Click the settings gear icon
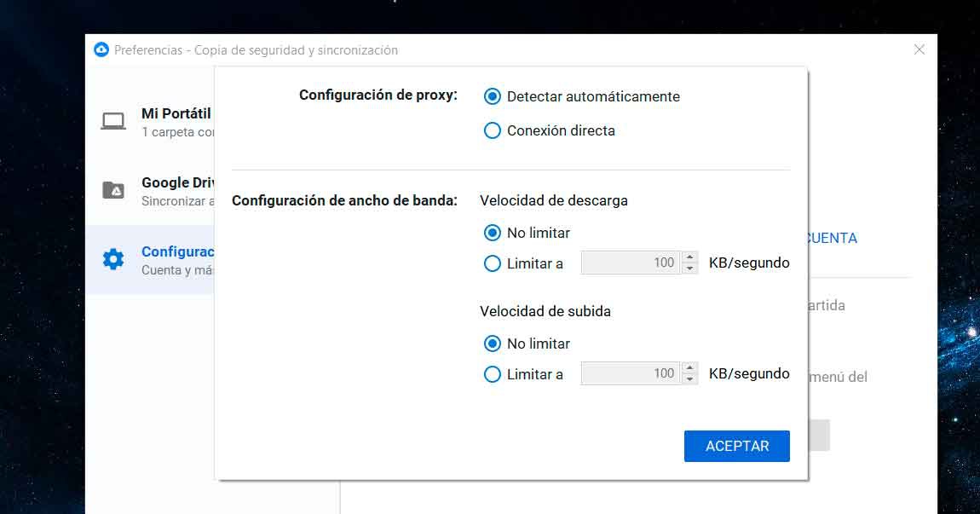980x514 pixels. pyautogui.click(x=113, y=259)
